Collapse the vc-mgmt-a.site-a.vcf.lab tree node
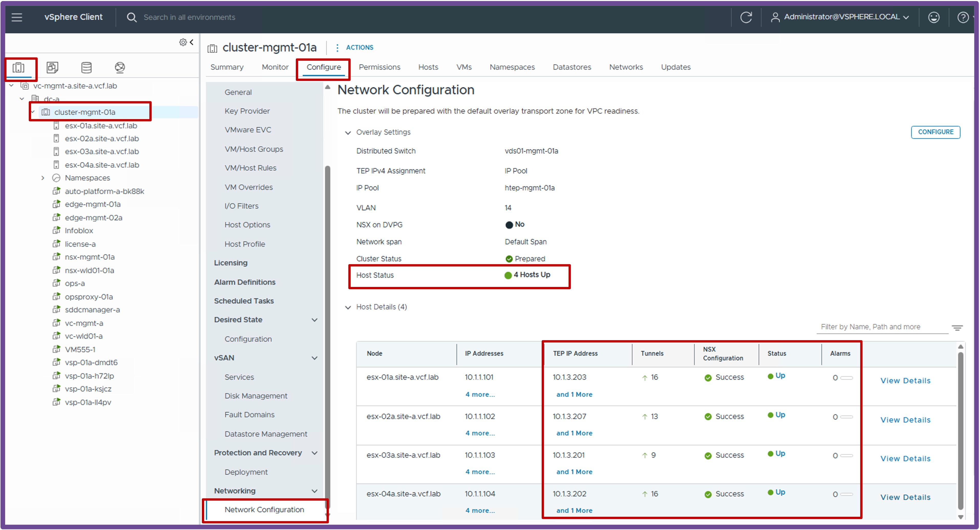The width and height of the screenshot is (980, 530). [12, 86]
